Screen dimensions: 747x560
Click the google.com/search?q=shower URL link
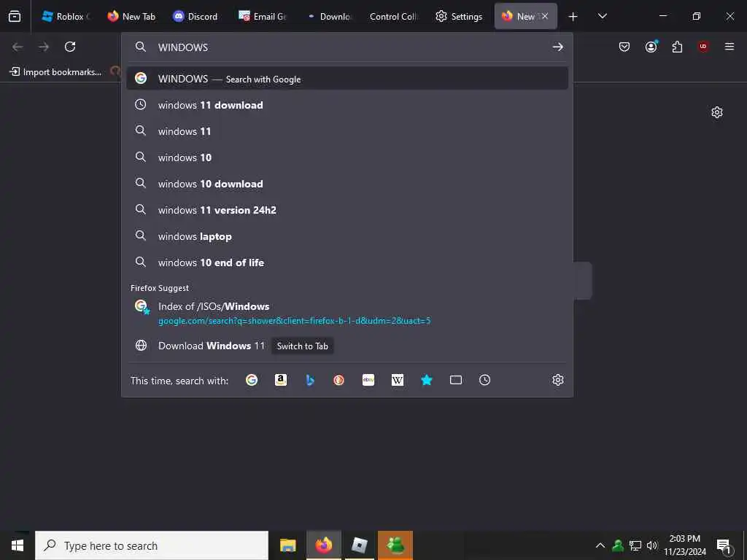tap(295, 321)
